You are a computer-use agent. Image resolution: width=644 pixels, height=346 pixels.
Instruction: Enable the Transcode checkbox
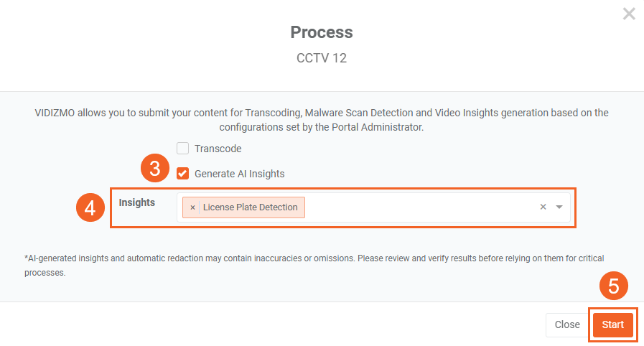183,149
